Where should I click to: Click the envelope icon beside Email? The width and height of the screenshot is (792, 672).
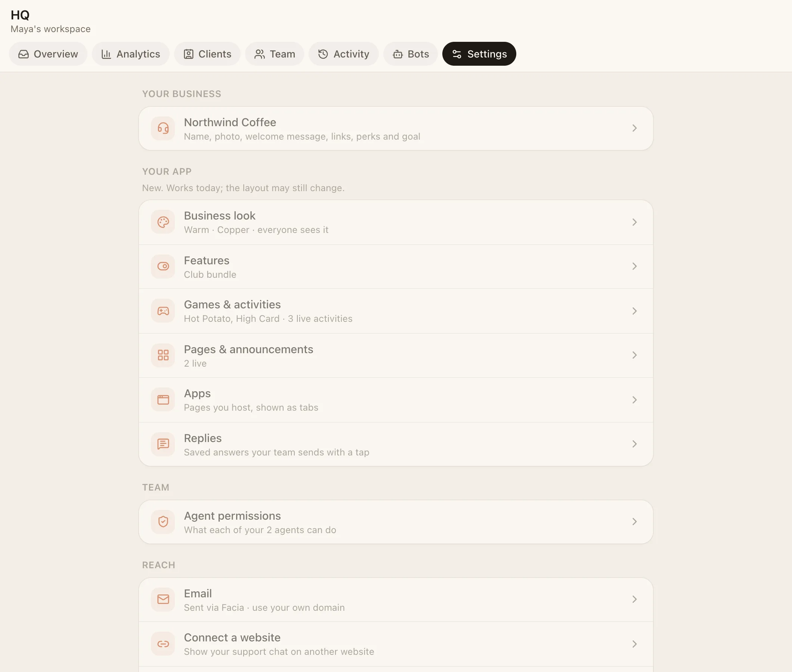click(163, 599)
